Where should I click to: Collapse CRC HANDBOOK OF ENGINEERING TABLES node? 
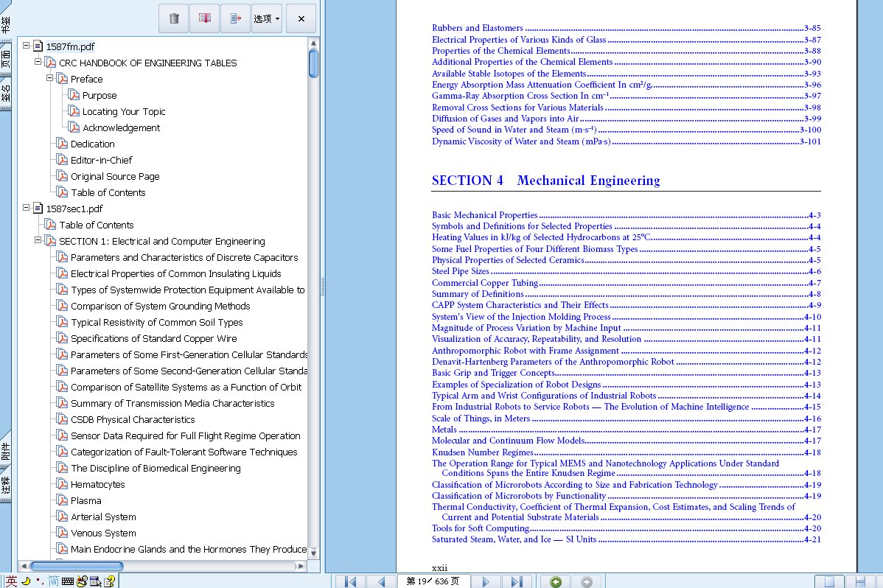[x=38, y=62]
